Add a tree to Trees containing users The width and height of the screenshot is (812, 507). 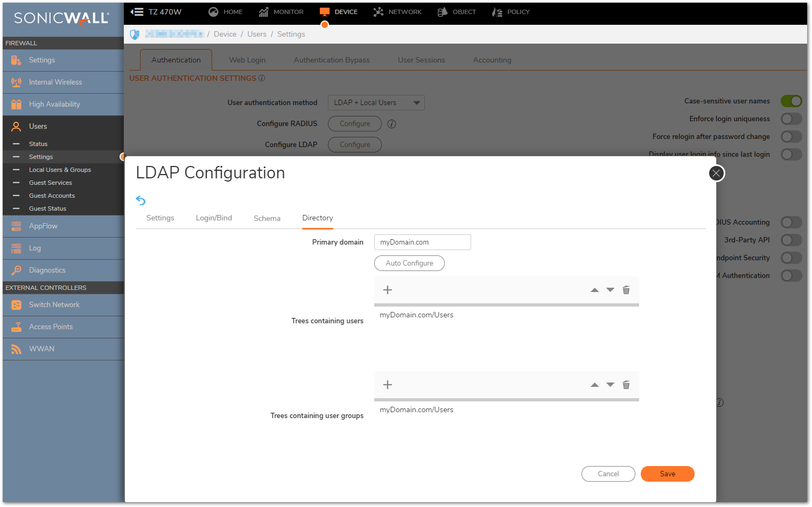387,290
